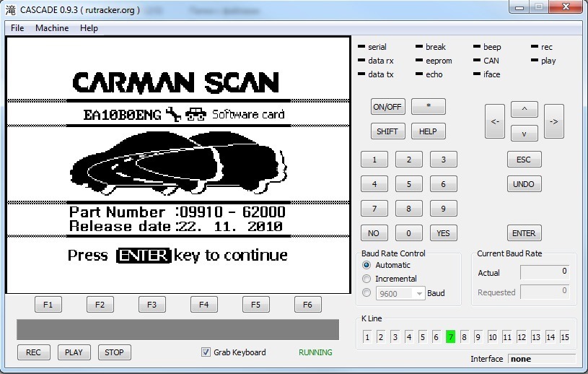Click the emulated Carman Scan display
Image resolution: width=588 pixels, height=374 pixels.
tap(178, 165)
